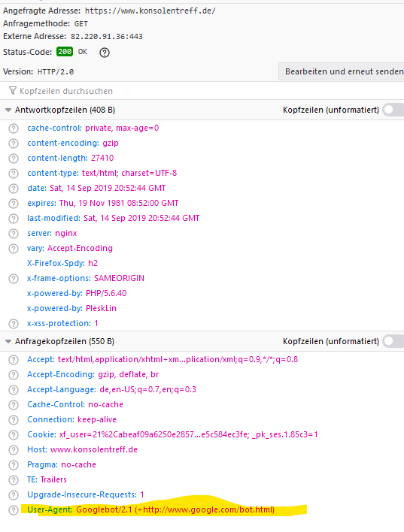The image size is (404, 532).
Task: Click Bearbeiten und erneut senden button
Action: pyautogui.click(x=341, y=71)
